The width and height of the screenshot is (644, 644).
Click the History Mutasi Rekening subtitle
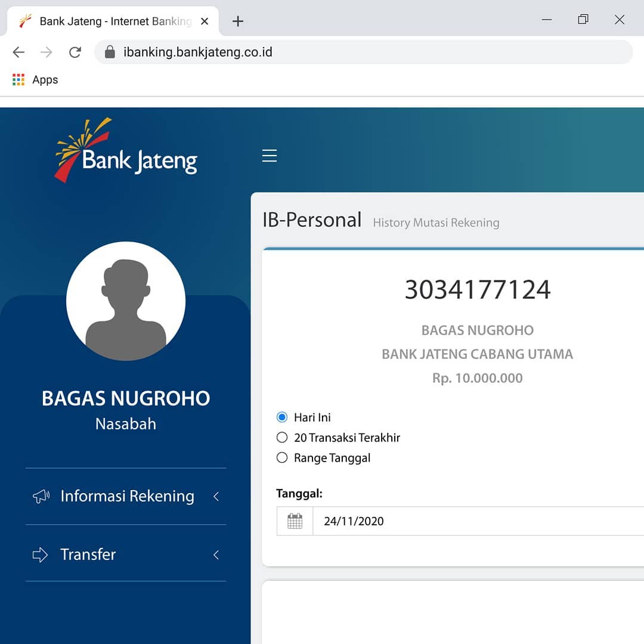436,222
